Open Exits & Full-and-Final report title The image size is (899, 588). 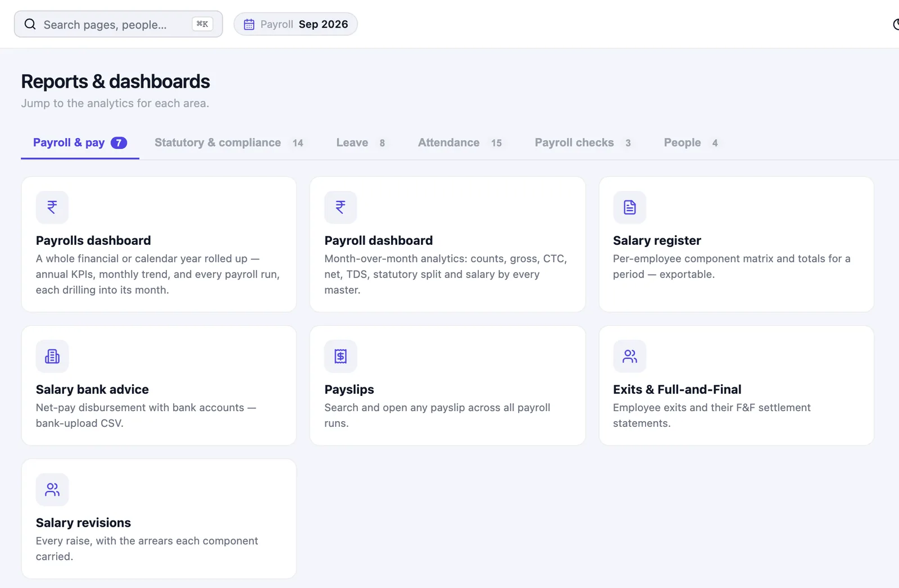pyautogui.click(x=677, y=389)
